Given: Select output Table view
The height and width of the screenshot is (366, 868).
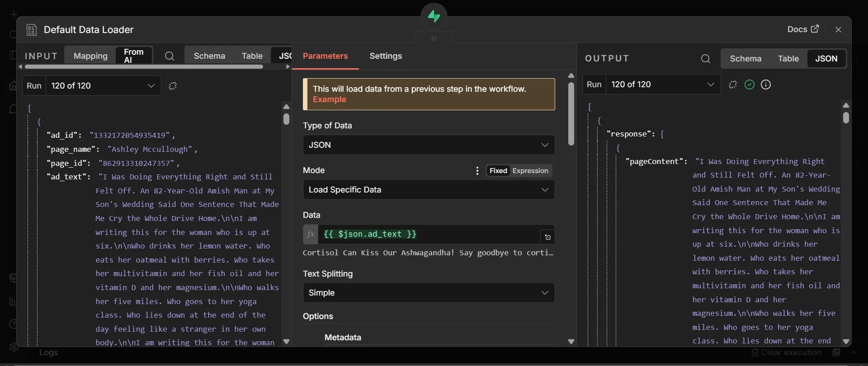Looking at the screenshot, I should [788, 59].
